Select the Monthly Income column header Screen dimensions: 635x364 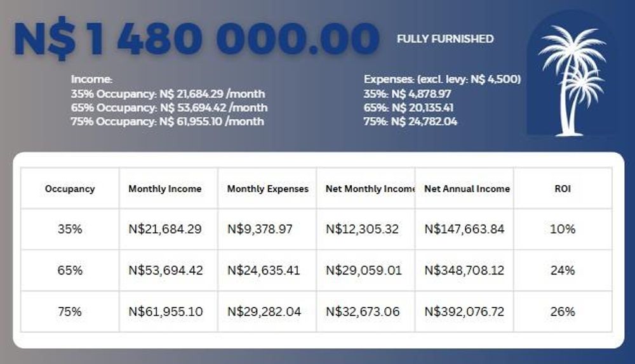pyautogui.click(x=165, y=189)
